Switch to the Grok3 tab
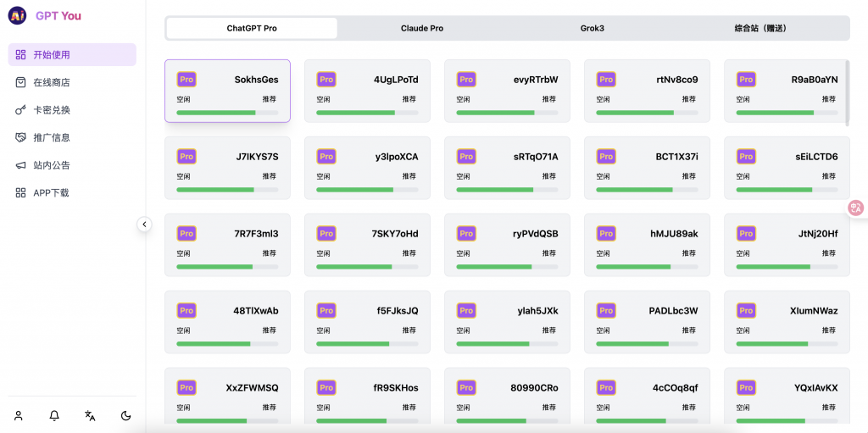Image resolution: width=868 pixels, height=433 pixels. pyautogui.click(x=592, y=28)
